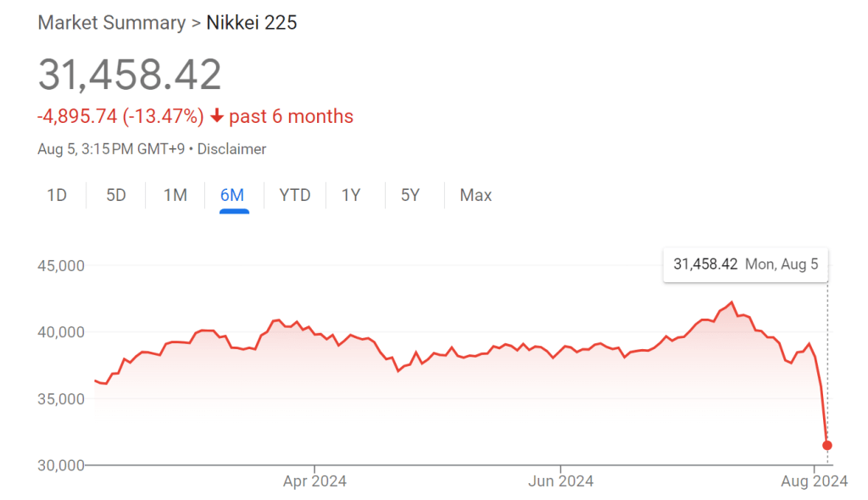The width and height of the screenshot is (868, 500).
Task: Select the Max range tab
Action: [x=476, y=196]
